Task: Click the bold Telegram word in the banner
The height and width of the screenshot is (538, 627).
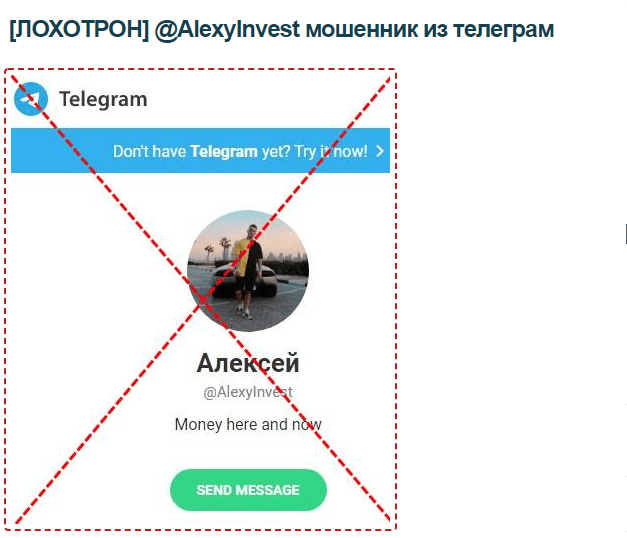Action: tap(224, 152)
